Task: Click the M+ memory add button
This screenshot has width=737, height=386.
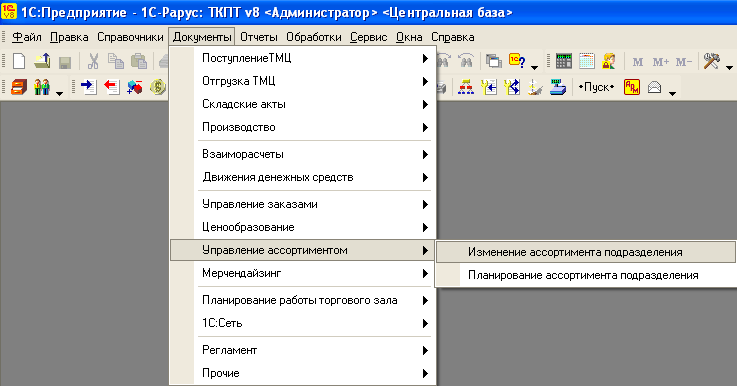Action: [x=660, y=62]
